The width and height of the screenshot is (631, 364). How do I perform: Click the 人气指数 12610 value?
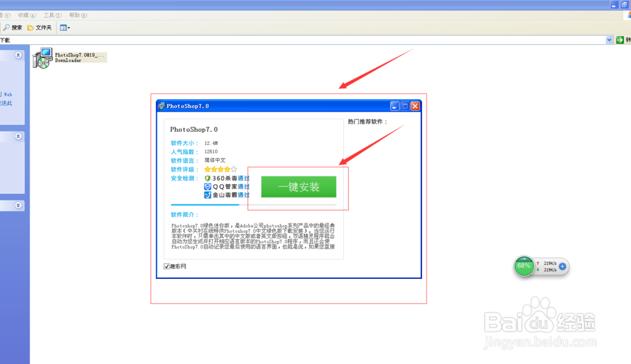coord(211,151)
